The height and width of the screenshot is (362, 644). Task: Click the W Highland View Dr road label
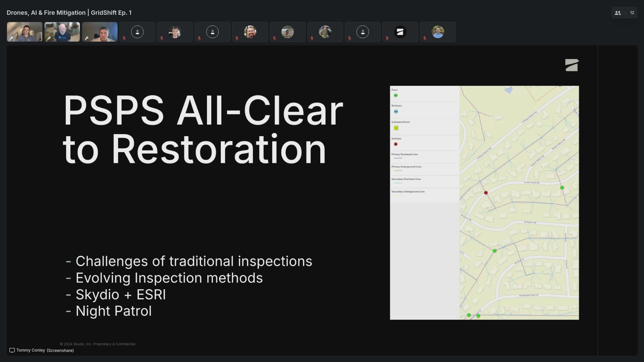pyautogui.click(x=529, y=295)
